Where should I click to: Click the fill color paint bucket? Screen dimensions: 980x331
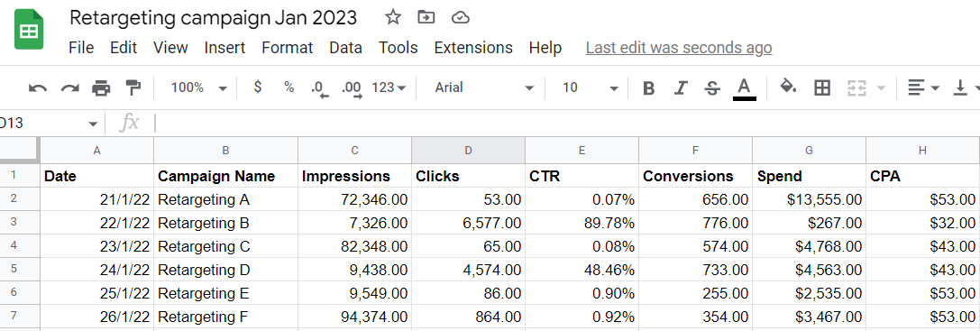pyautogui.click(x=788, y=87)
